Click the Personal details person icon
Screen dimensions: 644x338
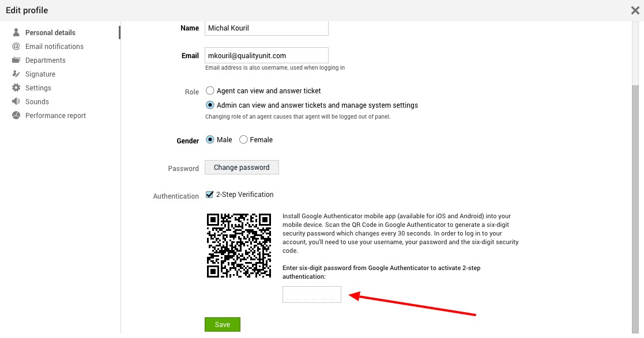coord(16,33)
